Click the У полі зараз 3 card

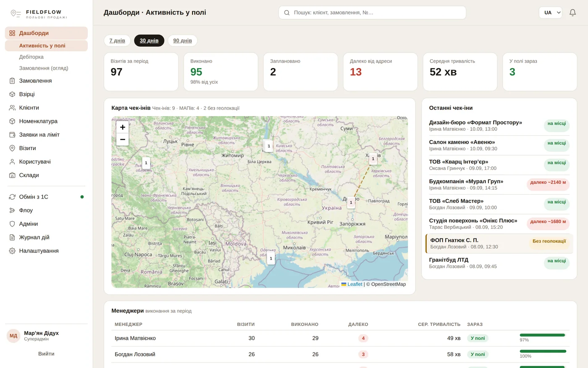[540, 71]
